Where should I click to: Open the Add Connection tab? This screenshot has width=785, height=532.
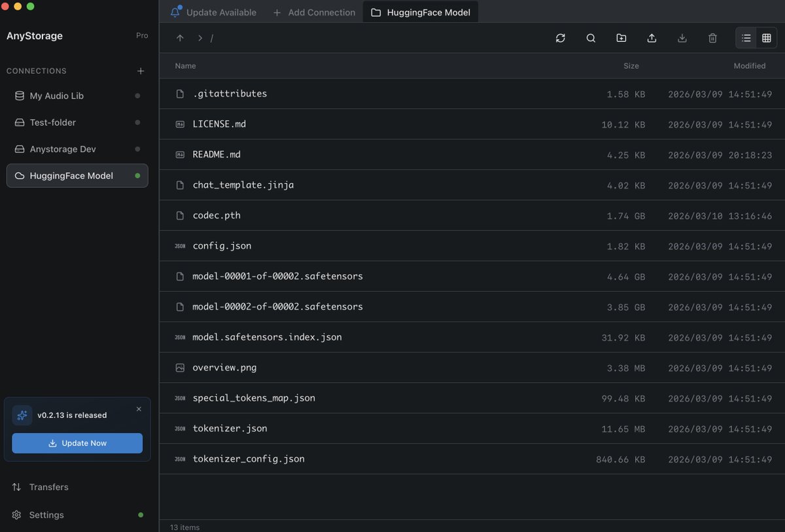pyautogui.click(x=314, y=12)
